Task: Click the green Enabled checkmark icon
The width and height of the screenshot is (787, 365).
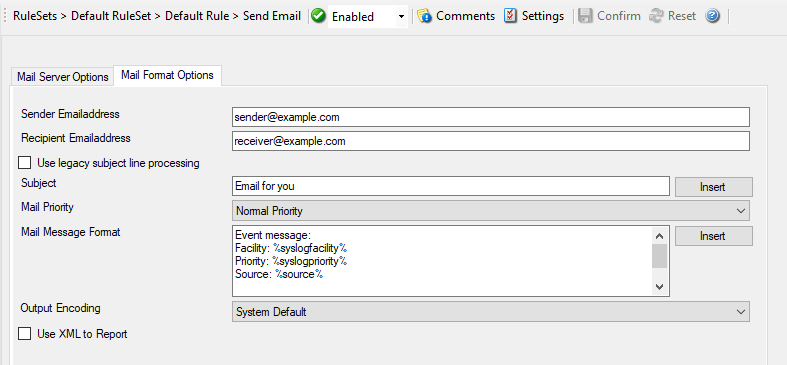Action: point(318,16)
